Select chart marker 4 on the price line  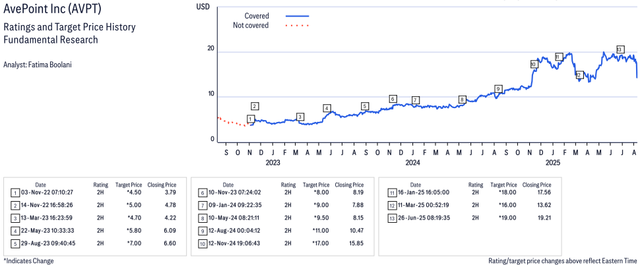pyautogui.click(x=327, y=108)
